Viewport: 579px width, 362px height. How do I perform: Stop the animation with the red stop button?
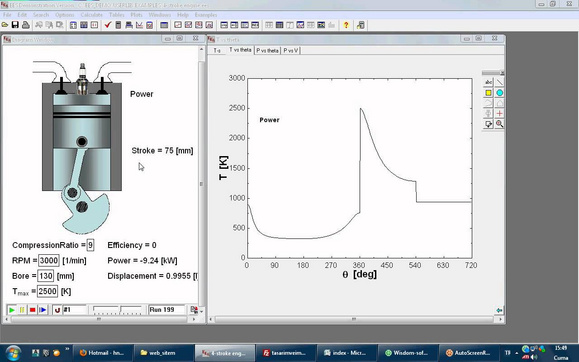[x=32, y=310]
